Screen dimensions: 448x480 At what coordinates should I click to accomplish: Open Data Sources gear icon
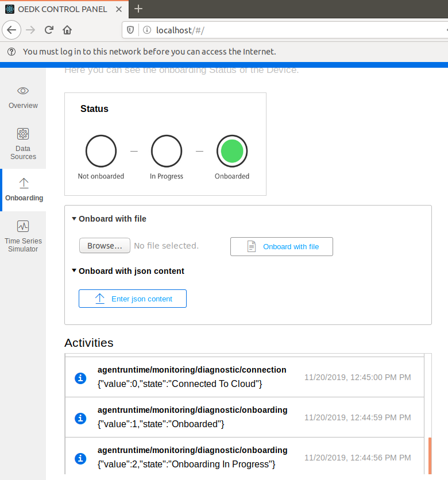click(x=23, y=134)
